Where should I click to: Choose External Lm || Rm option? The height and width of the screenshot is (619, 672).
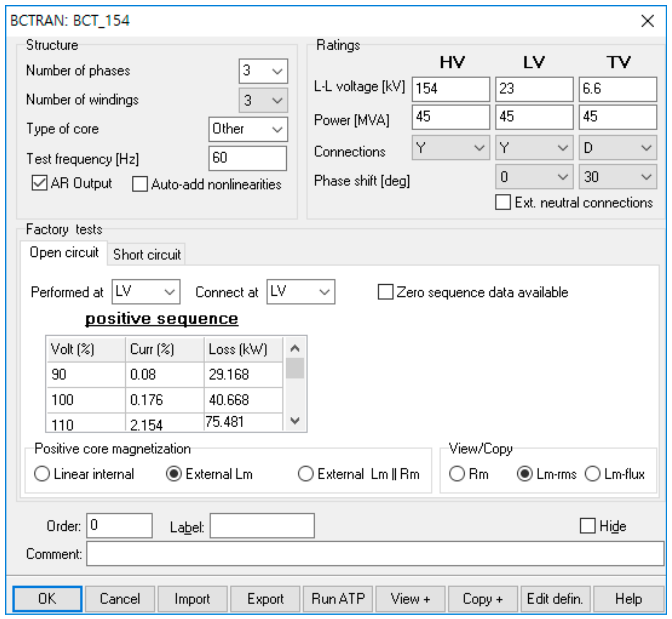pos(305,474)
